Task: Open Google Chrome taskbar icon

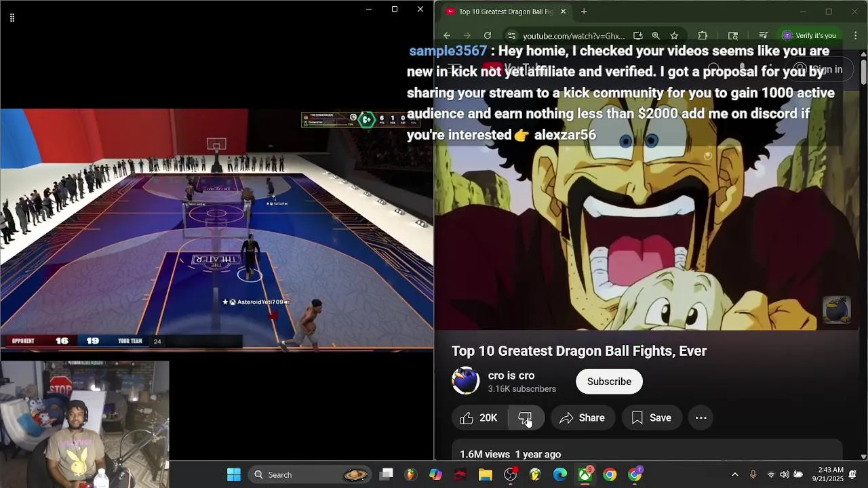Action: click(x=610, y=475)
